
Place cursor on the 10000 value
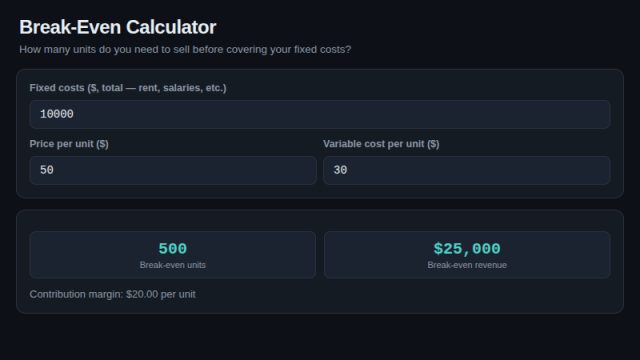(57, 114)
